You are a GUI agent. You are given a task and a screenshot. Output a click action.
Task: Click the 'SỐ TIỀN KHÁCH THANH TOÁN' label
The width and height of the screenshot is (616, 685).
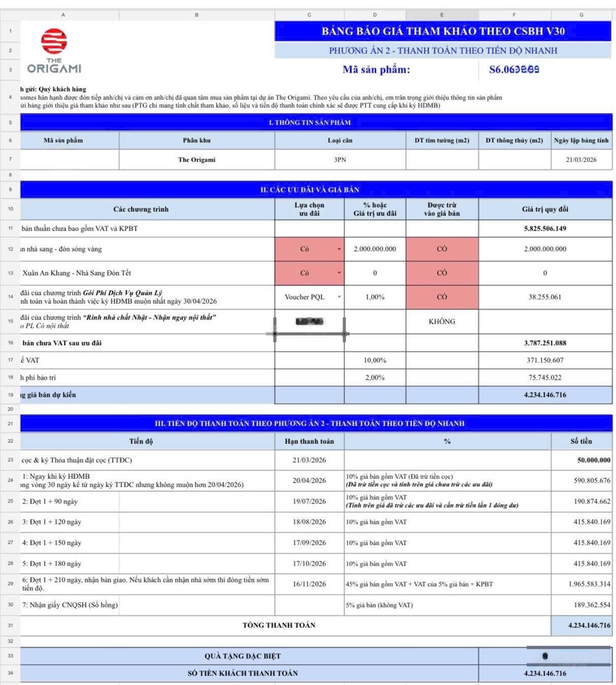243,673
